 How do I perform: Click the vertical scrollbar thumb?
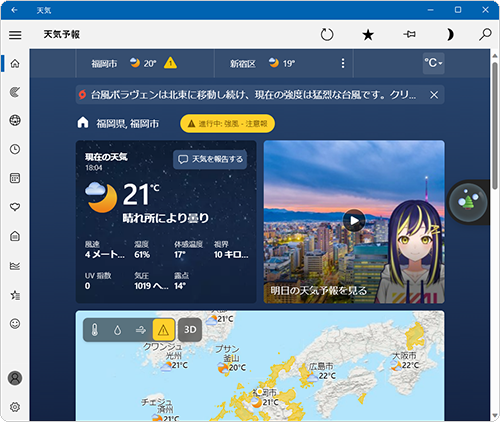(x=495, y=125)
